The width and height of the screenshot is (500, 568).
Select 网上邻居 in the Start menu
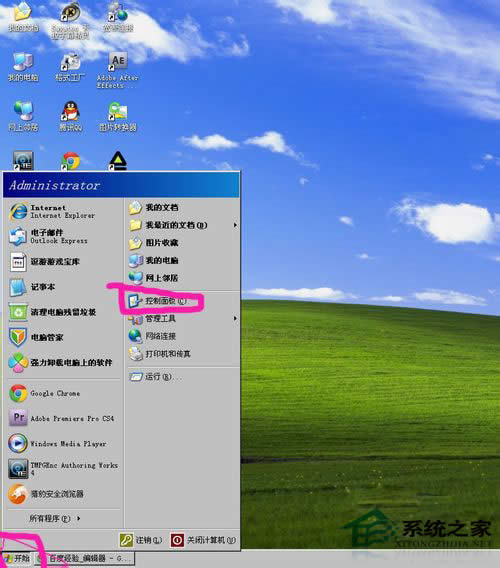coord(183,278)
